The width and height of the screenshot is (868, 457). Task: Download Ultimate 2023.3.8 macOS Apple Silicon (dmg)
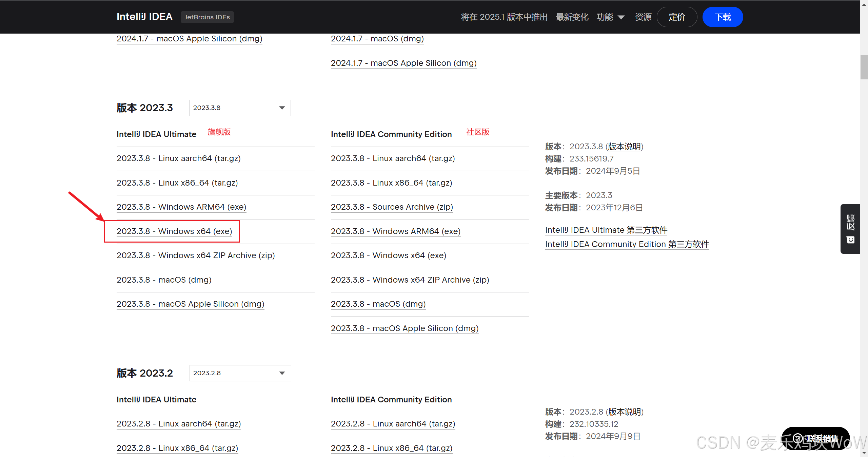point(190,304)
